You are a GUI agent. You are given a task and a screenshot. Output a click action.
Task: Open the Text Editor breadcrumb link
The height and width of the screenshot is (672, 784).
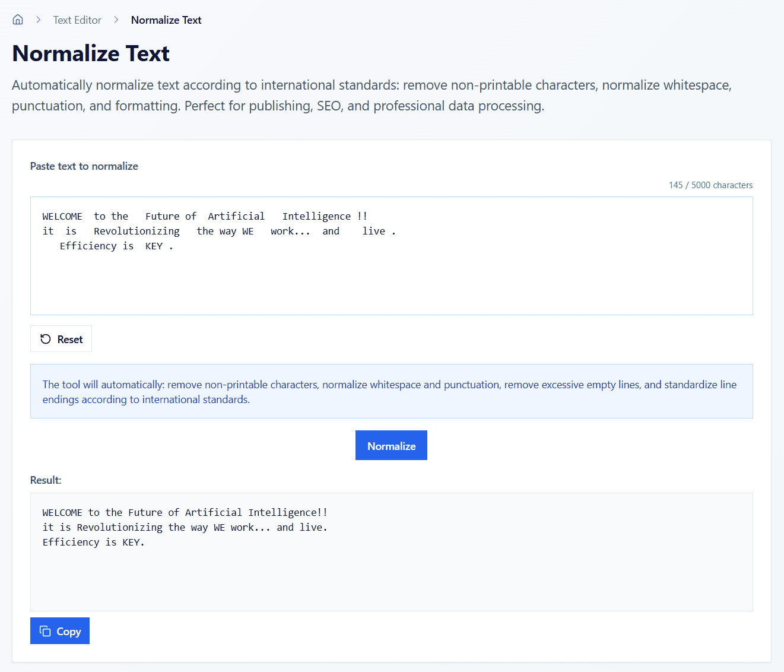tap(77, 20)
